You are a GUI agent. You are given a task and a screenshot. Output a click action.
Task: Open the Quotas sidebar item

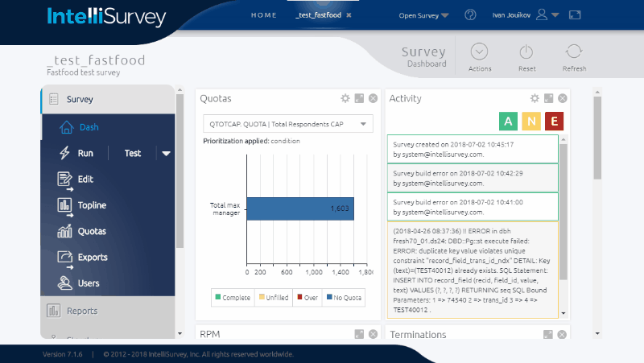pos(82,231)
